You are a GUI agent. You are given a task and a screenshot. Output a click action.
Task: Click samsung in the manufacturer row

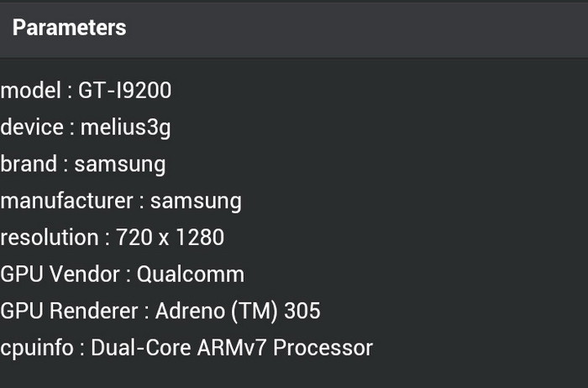[x=196, y=201]
